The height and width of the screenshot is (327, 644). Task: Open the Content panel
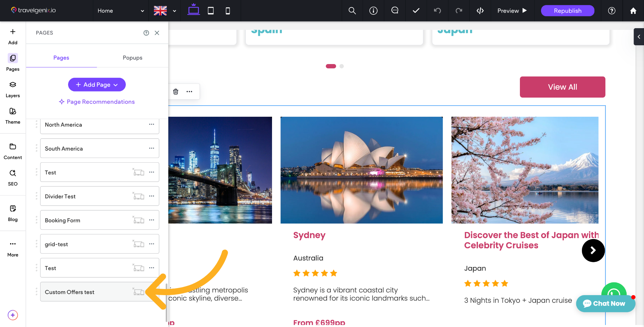coord(12,151)
